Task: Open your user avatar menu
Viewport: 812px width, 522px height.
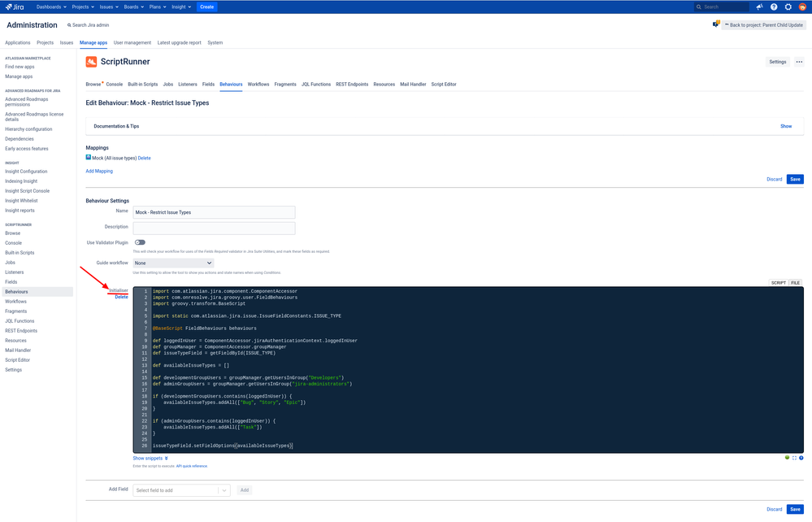Action: click(x=801, y=7)
